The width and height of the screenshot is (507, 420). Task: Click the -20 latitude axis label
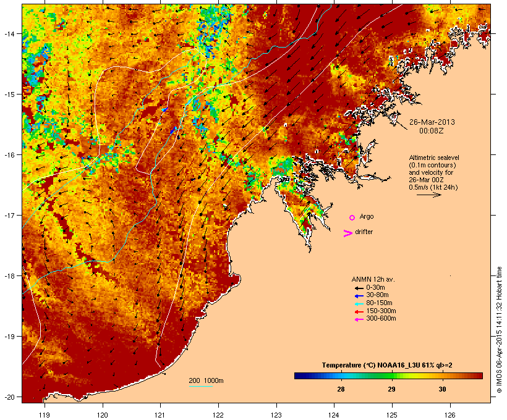point(9,397)
